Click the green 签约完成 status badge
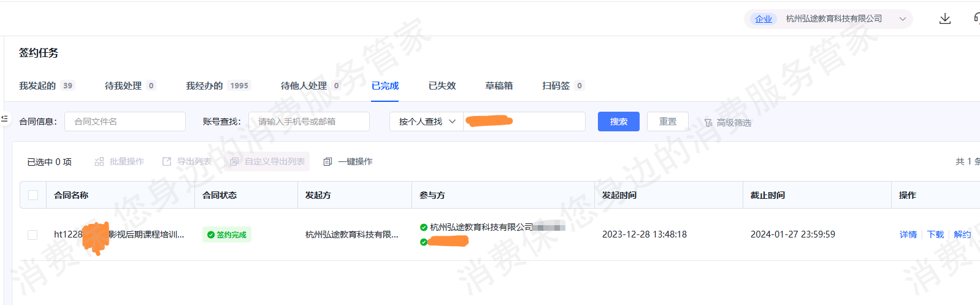This screenshot has height=305, width=980. [227, 234]
